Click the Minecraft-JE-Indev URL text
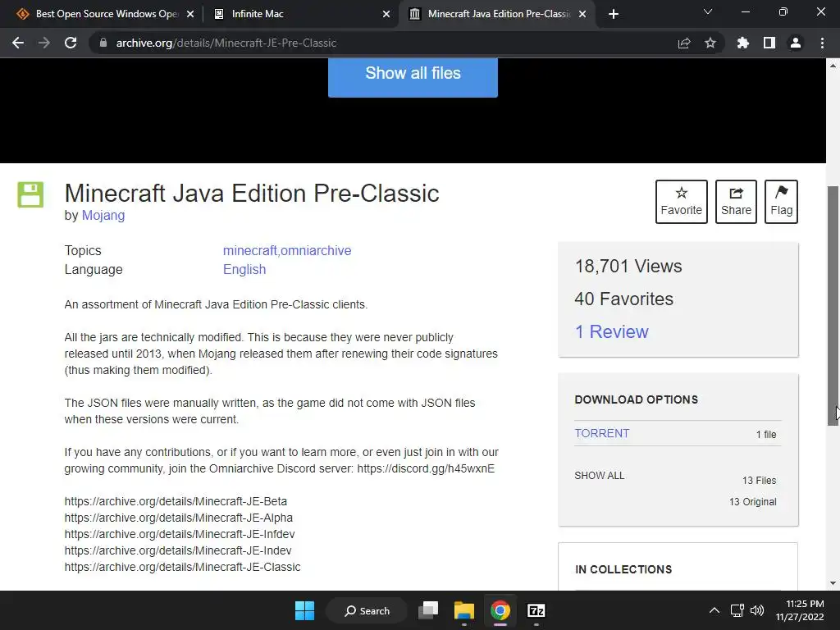This screenshot has height=630, width=840. coord(178,550)
